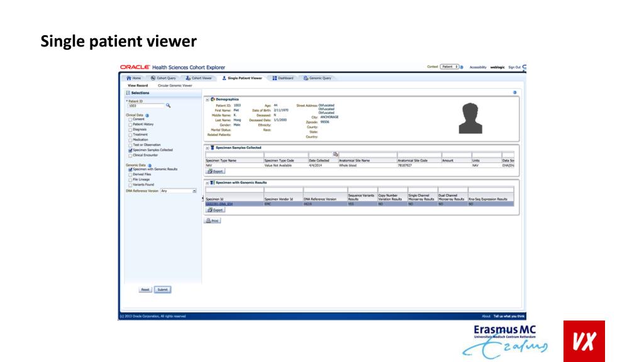Viewport: 644px width, 362px height.
Task: Uncheck Specimen with Genomic Results checkbox
Action: (130, 170)
